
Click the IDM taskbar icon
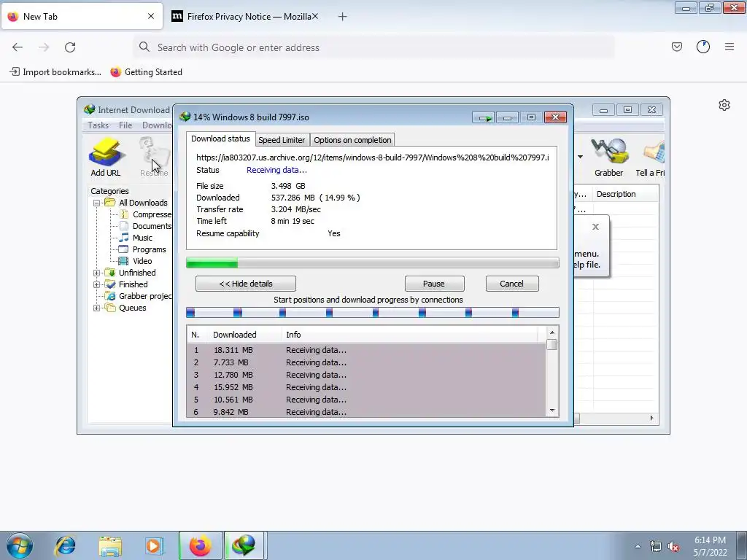coord(244,545)
